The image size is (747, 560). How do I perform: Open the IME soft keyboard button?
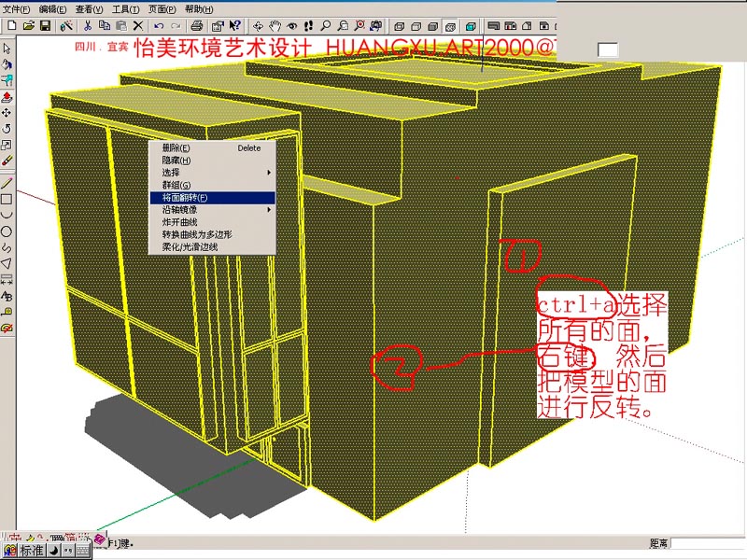tap(83, 551)
